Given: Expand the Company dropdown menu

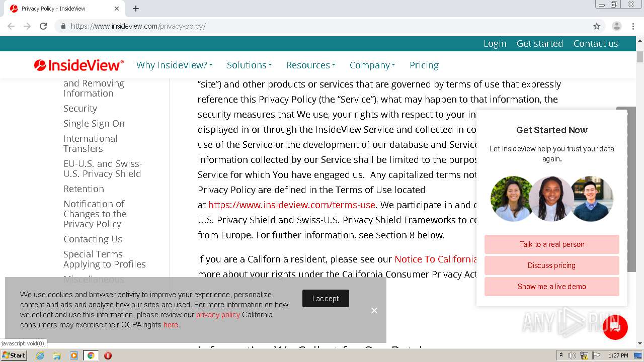Looking at the screenshot, I should point(372,65).
